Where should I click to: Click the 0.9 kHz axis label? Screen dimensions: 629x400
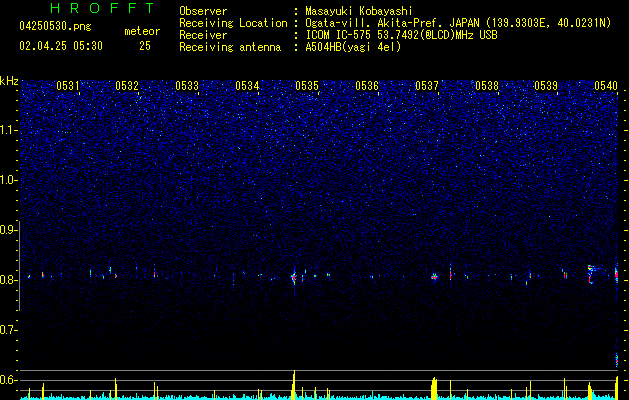(x=9, y=230)
